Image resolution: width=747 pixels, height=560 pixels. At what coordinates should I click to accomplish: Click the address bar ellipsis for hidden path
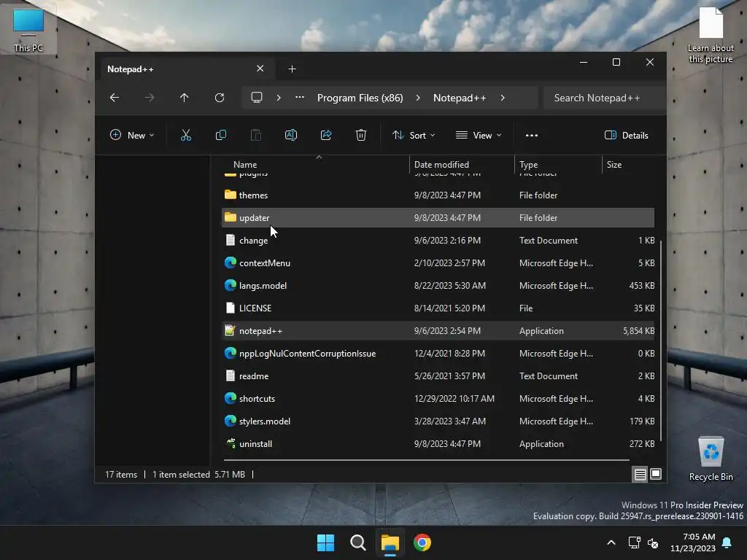pyautogui.click(x=300, y=97)
